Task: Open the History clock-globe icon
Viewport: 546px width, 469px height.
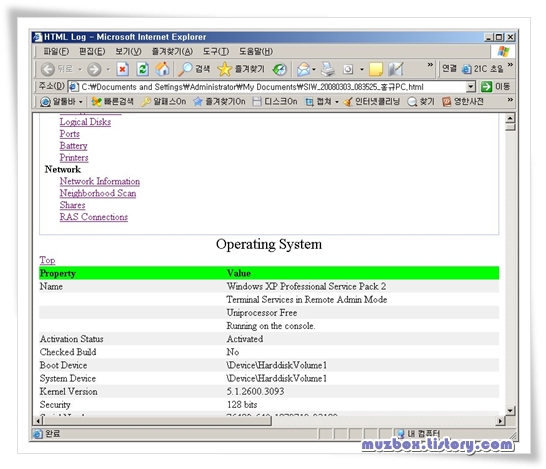Action: click(x=279, y=69)
